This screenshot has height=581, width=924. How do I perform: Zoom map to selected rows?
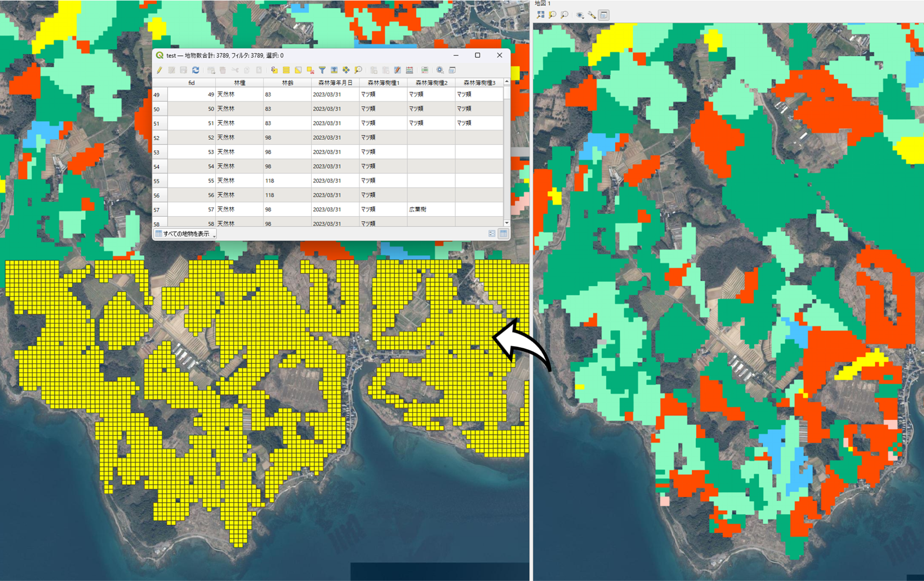pyautogui.click(x=358, y=70)
